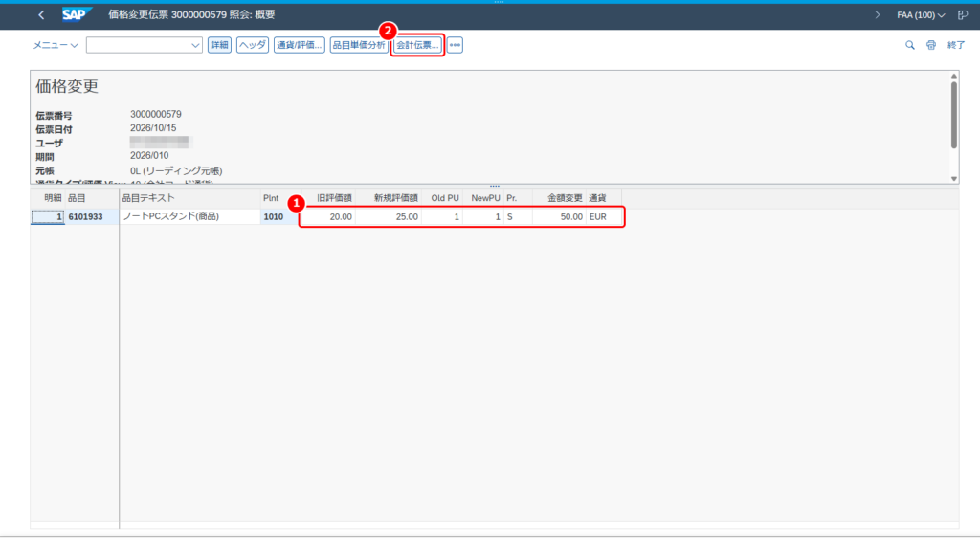The height and width of the screenshot is (539, 980).
Task: Click the header panel scrollbar thumb
Action: (954, 115)
